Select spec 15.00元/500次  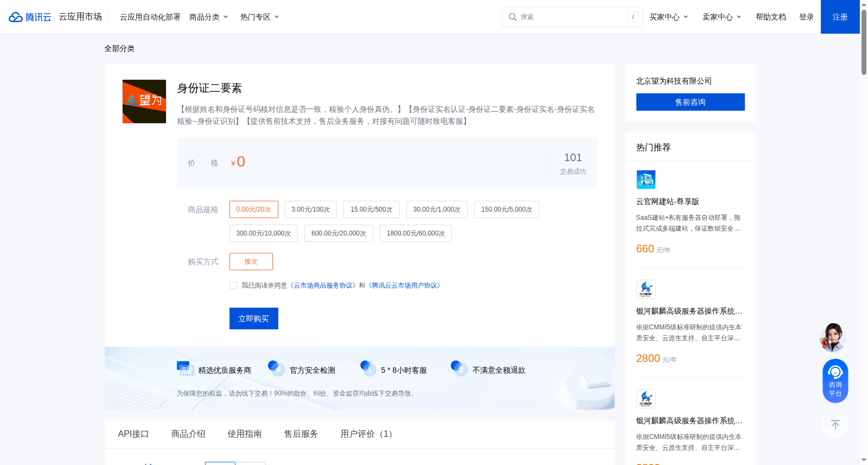[x=372, y=209]
